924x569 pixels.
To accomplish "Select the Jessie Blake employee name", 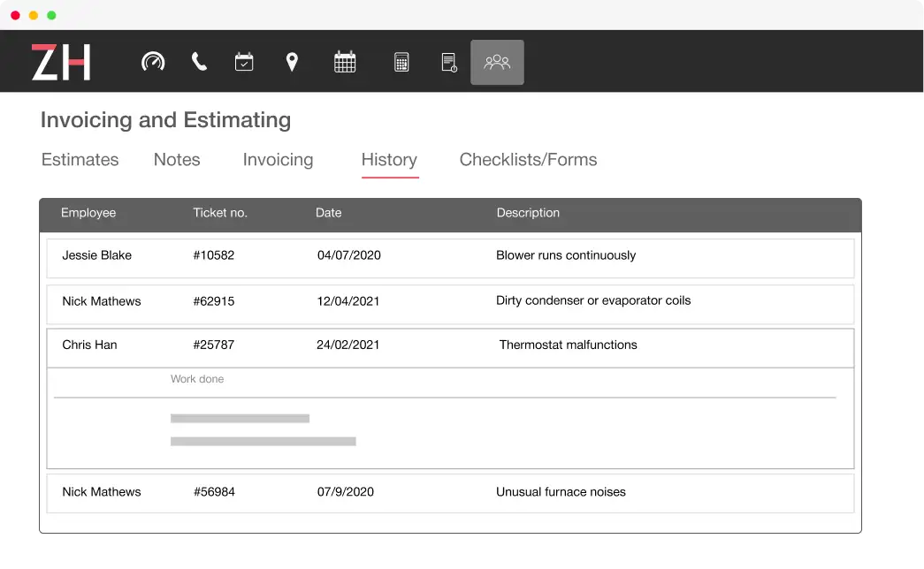I will click(96, 255).
